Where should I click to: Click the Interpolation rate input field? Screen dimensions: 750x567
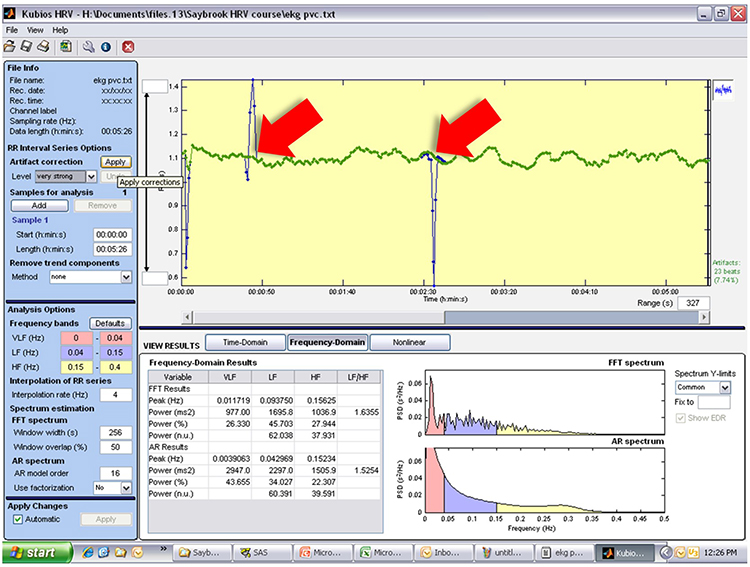point(113,395)
